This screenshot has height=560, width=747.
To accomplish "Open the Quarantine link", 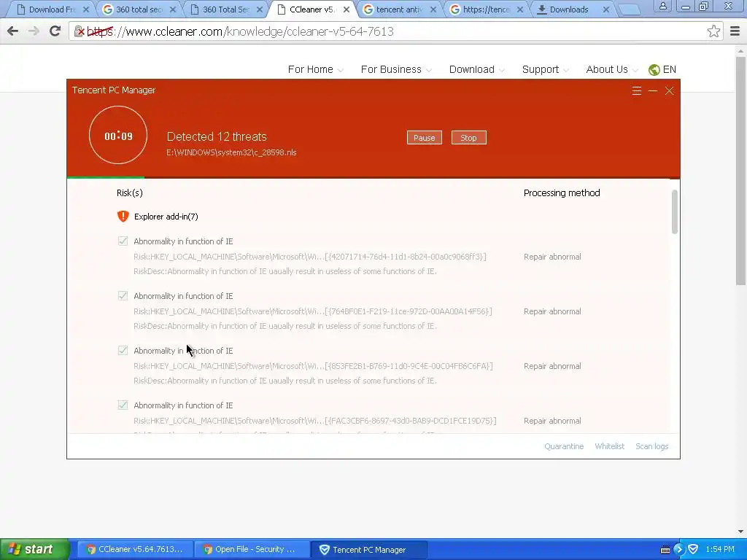I will point(564,446).
